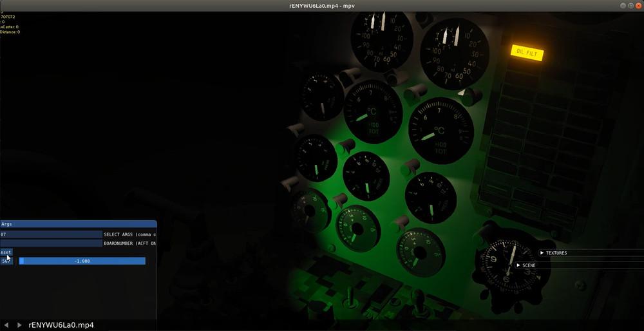Viewport: 644px width, 331px height.
Task: Click the yellow OIL FILT warning light
Action: click(527, 53)
